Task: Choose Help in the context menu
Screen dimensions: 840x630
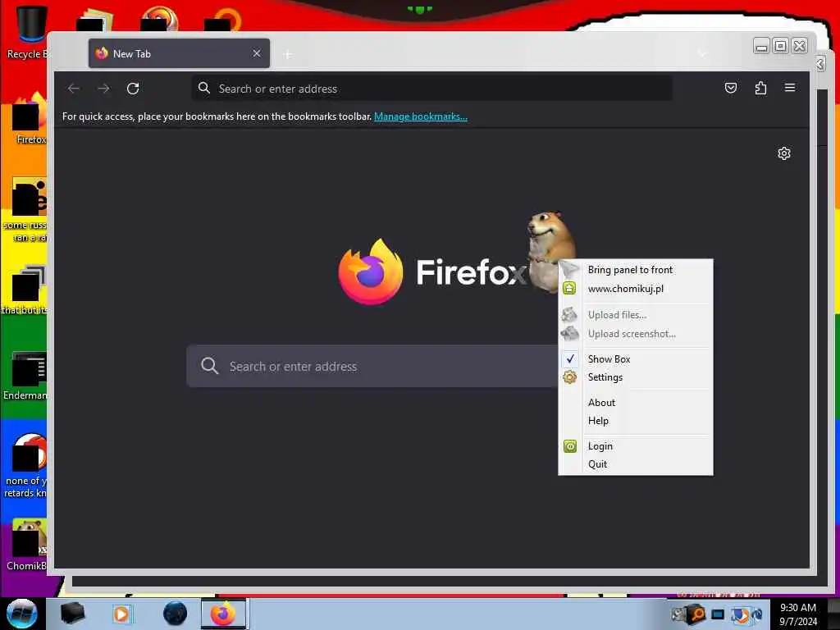Action: coord(636,421)
